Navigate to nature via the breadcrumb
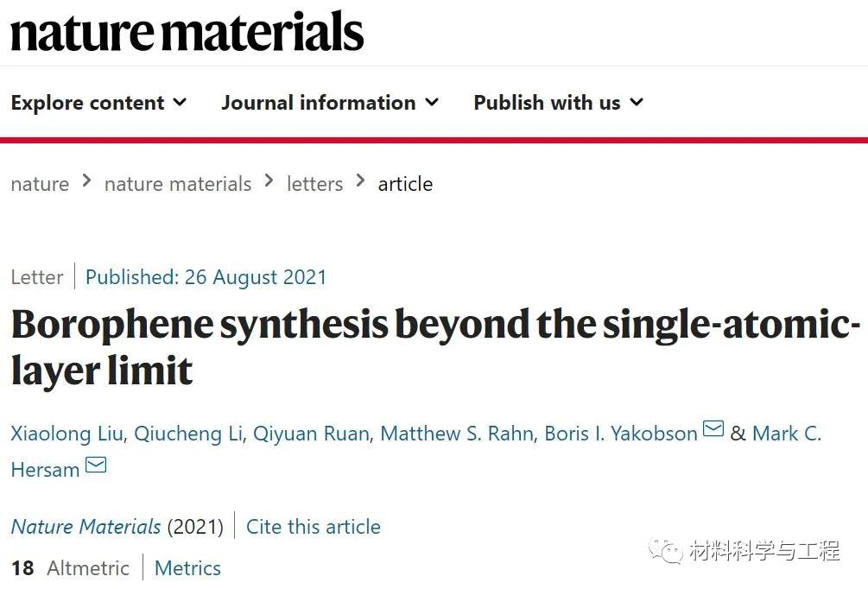Image resolution: width=868 pixels, height=589 pixels. (40, 184)
